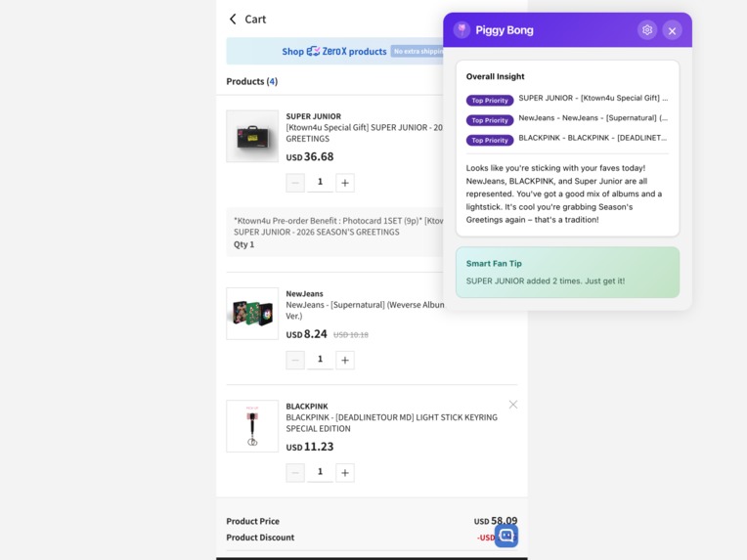Select Top Priority BLACKPINK insight row

(567, 139)
